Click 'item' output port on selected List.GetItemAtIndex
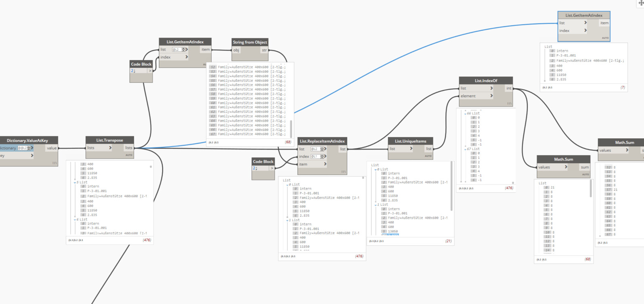 point(604,23)
